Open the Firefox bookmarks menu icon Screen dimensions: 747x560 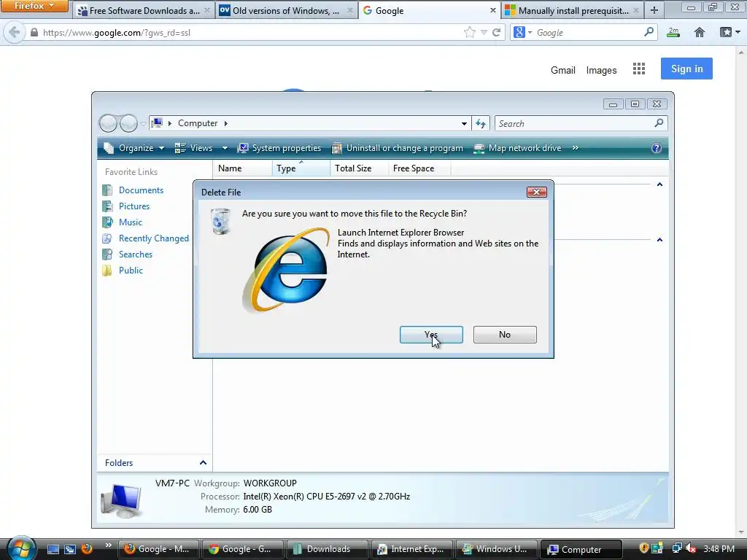729,32
